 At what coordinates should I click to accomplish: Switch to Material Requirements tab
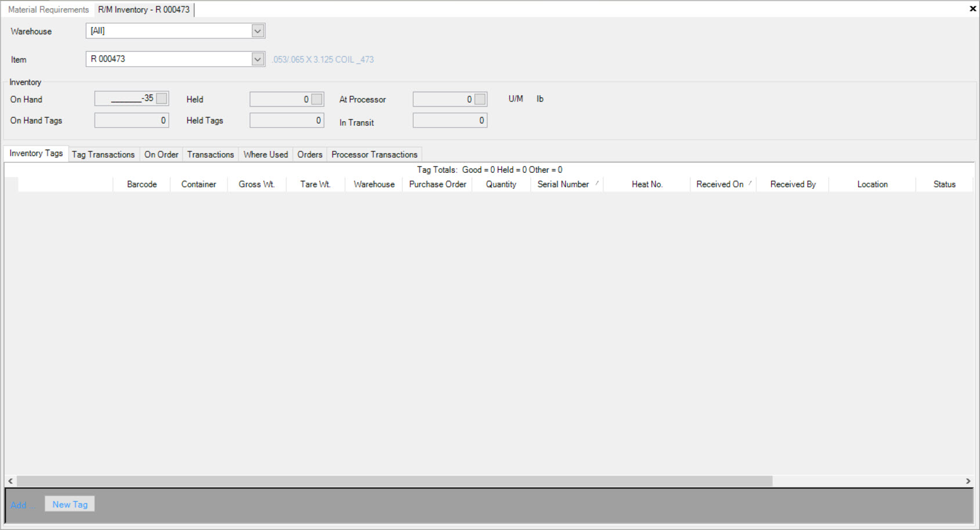coord(48,9)
